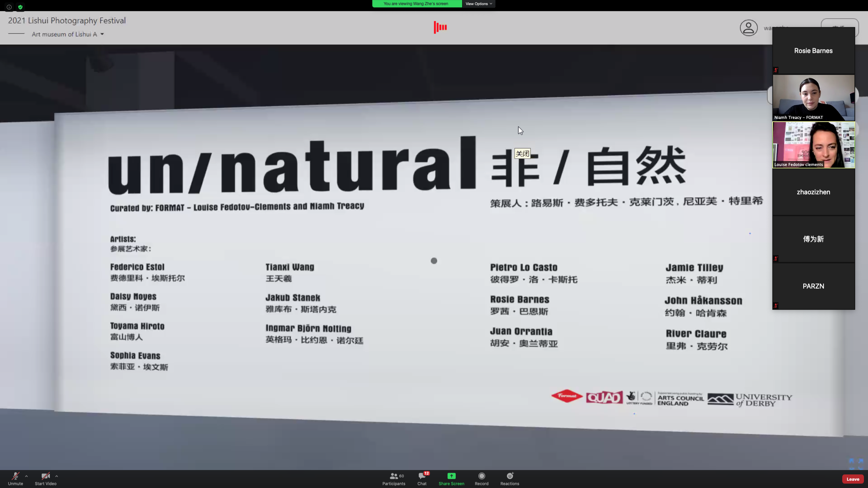Click the red Leave button
Viewport: 868px width, 488px height.
852,479
